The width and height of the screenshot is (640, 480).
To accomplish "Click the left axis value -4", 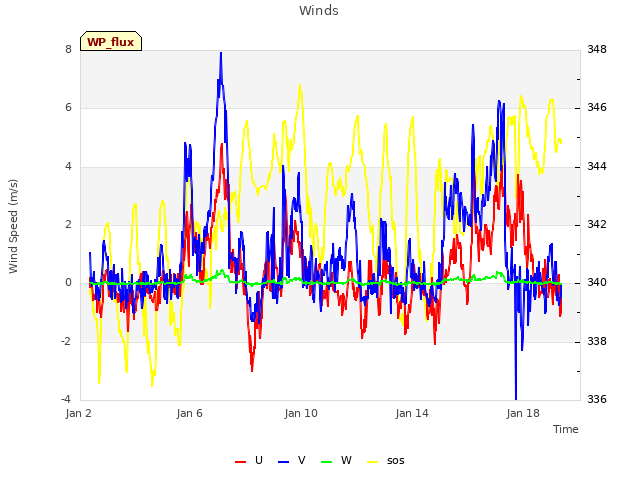I will pyautogui.click(x=66, y=399).
